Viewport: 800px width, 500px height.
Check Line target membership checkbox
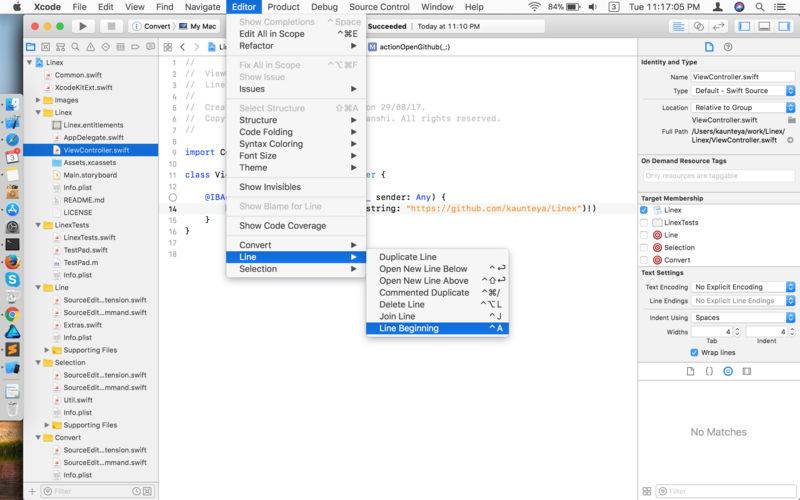point(644,235)
